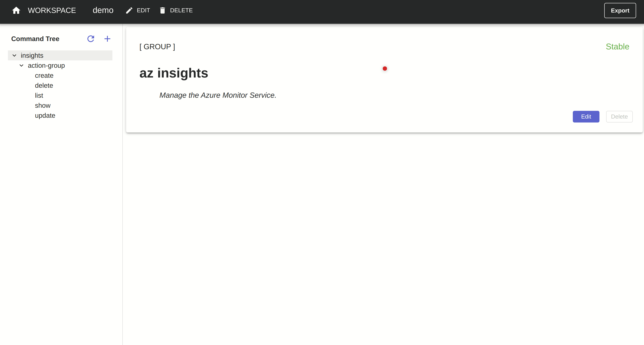Select the create command in tree
644x345 pixels.
pos(44,75)
